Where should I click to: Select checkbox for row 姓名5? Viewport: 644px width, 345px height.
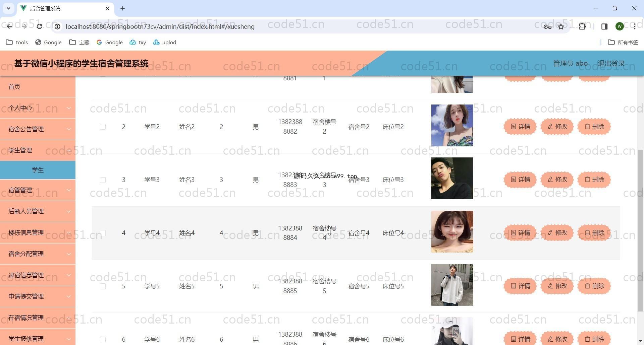(103, 286)
